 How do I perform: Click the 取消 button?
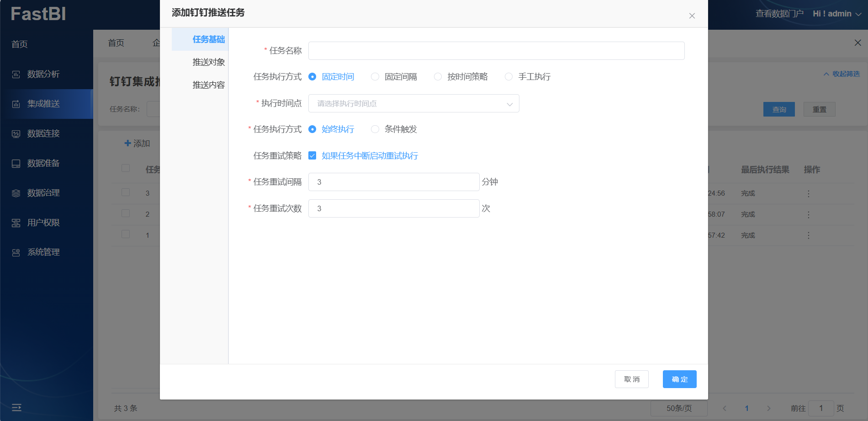click(x=631, y=379)
